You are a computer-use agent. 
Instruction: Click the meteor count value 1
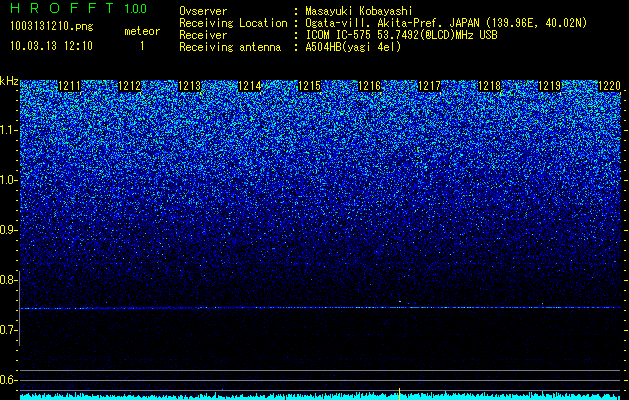142,46
